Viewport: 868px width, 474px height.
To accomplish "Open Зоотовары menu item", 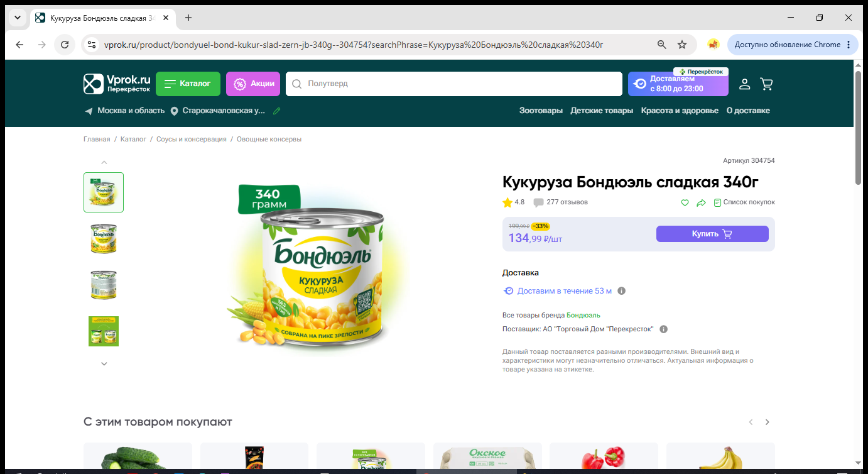I will coord(541,111).
